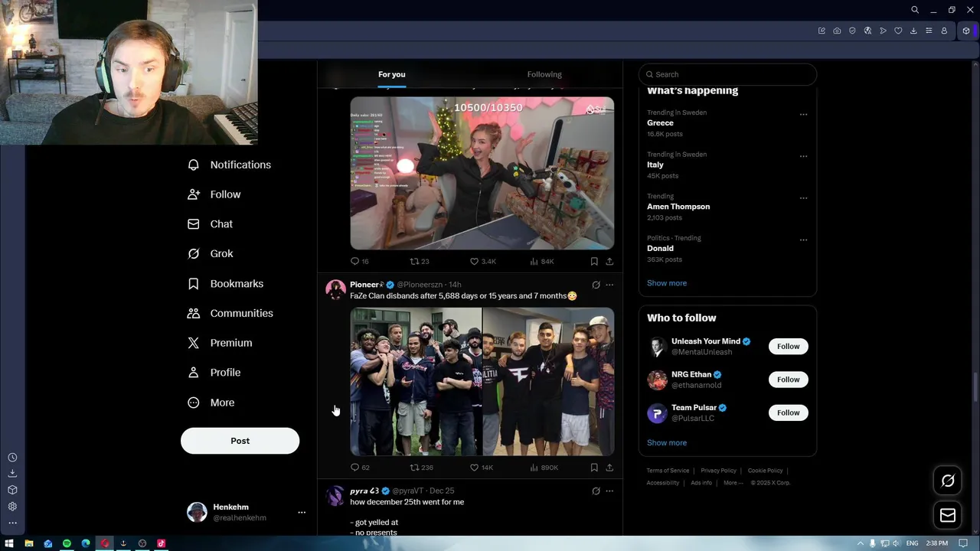Open the floating Grok button
This screenshot has width=980, height=551.
[948, 481]
